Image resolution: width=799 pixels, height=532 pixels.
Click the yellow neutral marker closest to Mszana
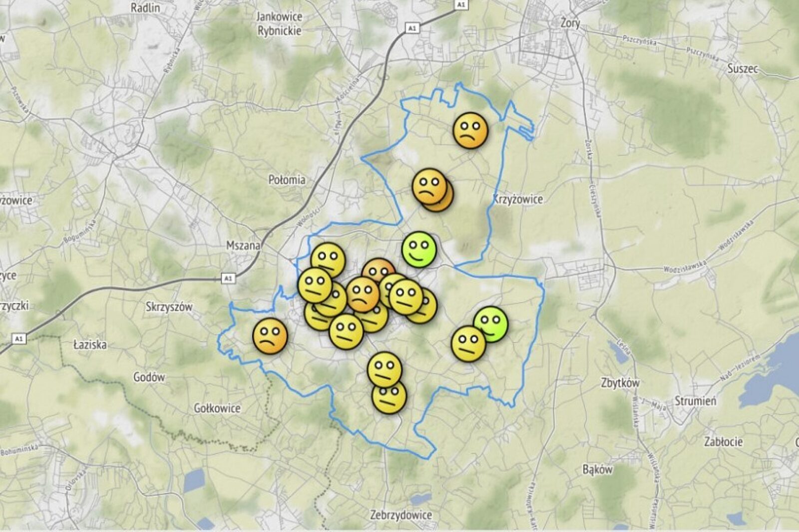(328, 259)
